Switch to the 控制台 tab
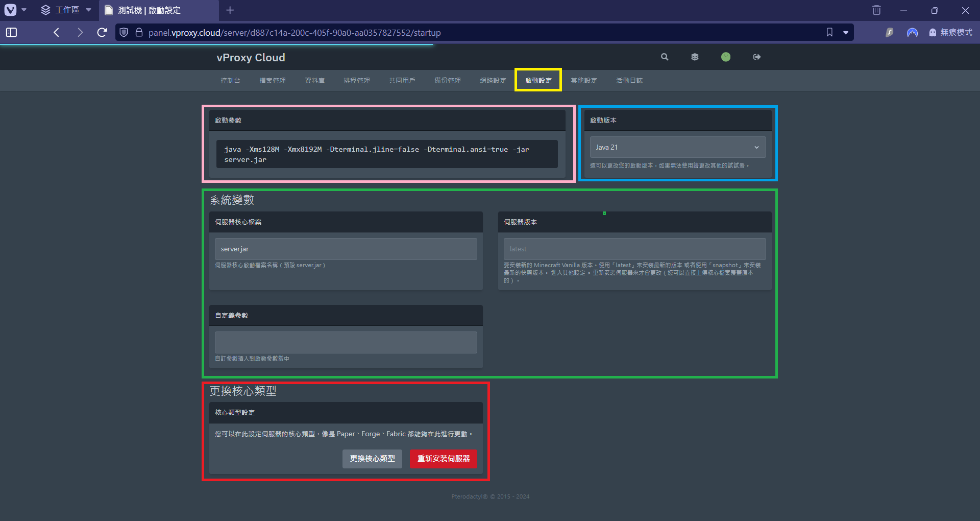This screenshot has height=521, width=980. click(x=230, y=81)
